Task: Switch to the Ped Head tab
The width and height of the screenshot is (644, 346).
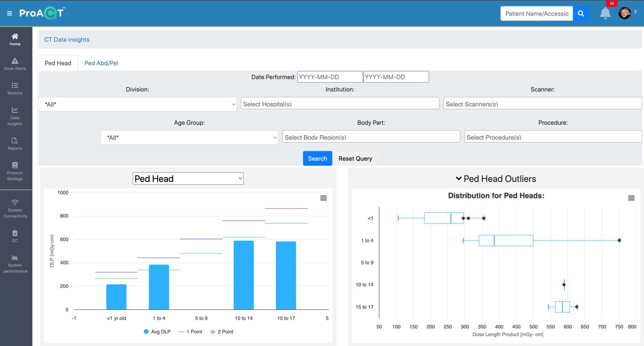Action: [58, 63]
